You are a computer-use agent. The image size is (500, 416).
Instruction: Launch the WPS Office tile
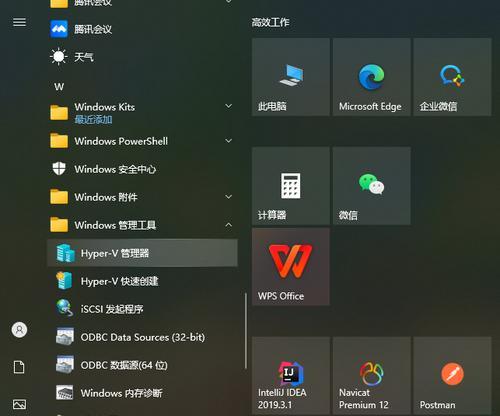[291, 267]
